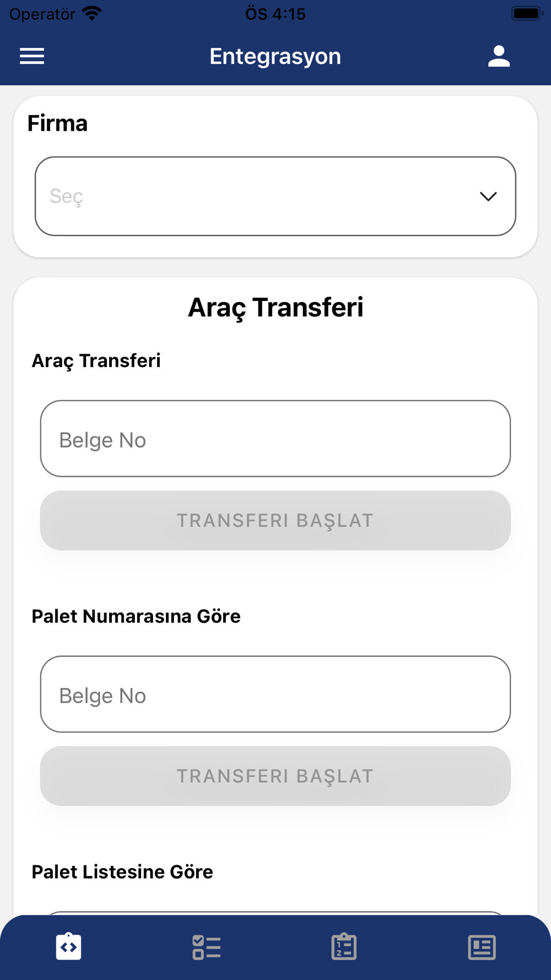The width and height of the screenshot is (551, 980).
Task: Tap the Palet Numarasına Göre label
Action: pyautogui.click(x=136, y=616)
